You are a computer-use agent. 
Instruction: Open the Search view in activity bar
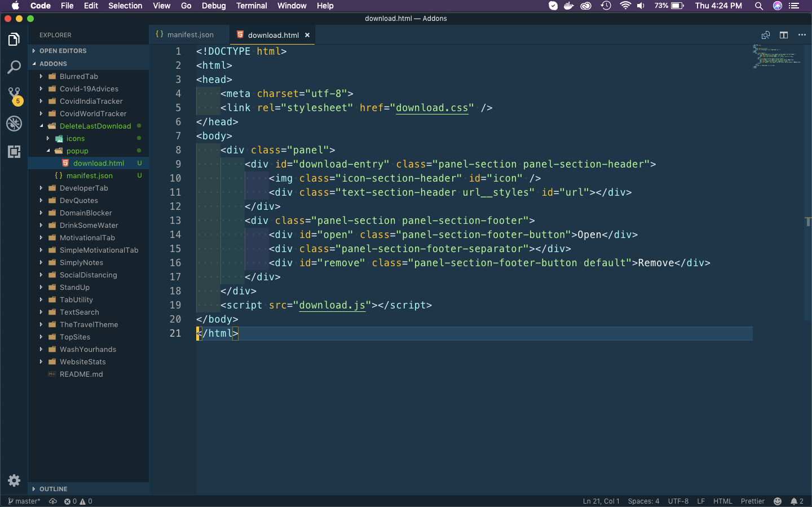(14, 67)
